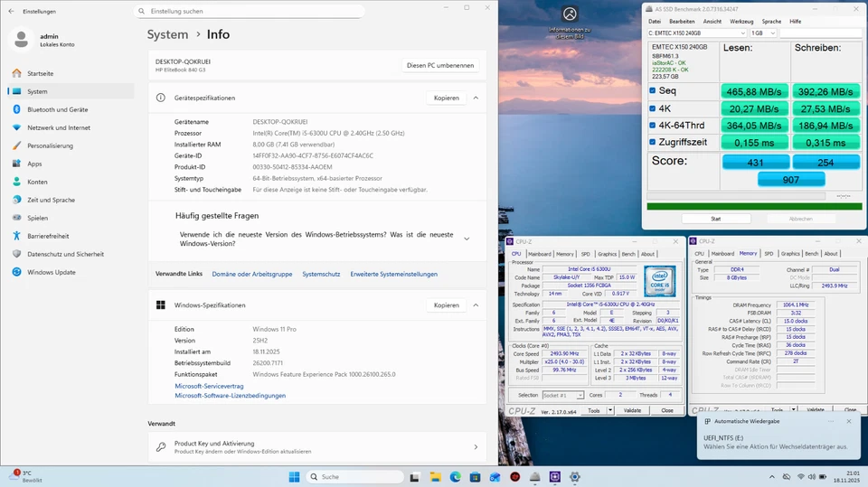Collapse the Gerätespezifikationen section

(476, 98)
